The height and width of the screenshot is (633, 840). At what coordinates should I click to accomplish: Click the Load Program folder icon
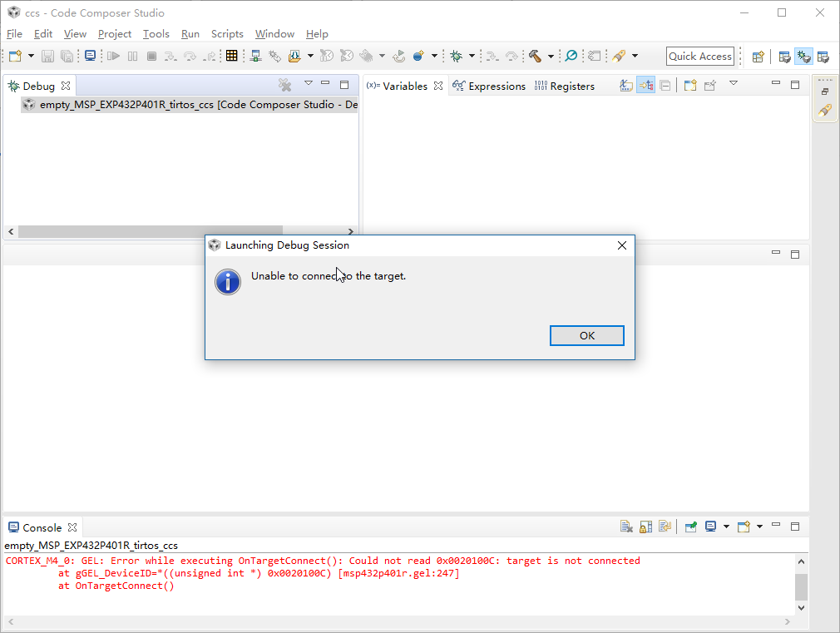(294, 56)
